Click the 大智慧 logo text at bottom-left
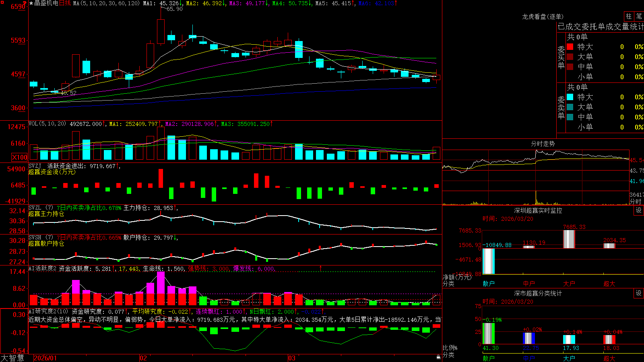This screenshot has height=362, width=644. 12,358
